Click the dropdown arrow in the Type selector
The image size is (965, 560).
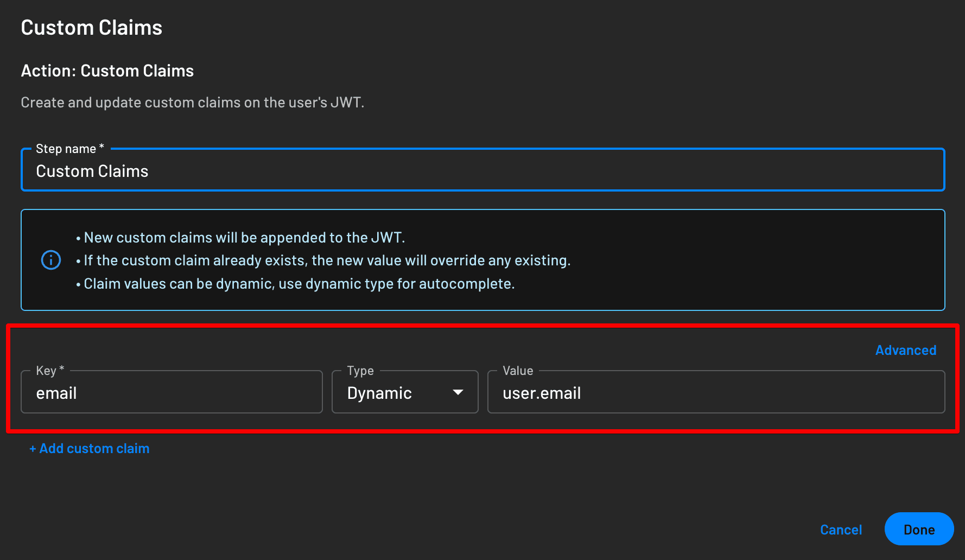458,392
